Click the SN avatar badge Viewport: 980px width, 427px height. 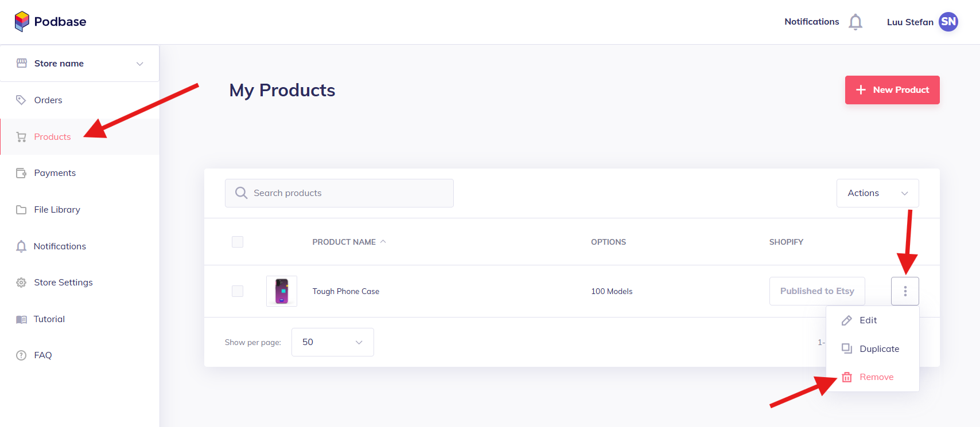coord(948,21)
